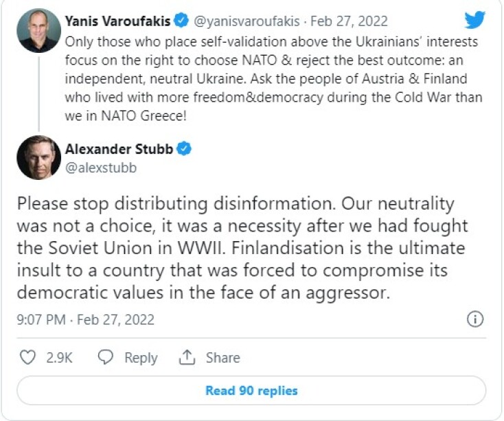Click the Alexander Stubb display name

coord(119,148)
